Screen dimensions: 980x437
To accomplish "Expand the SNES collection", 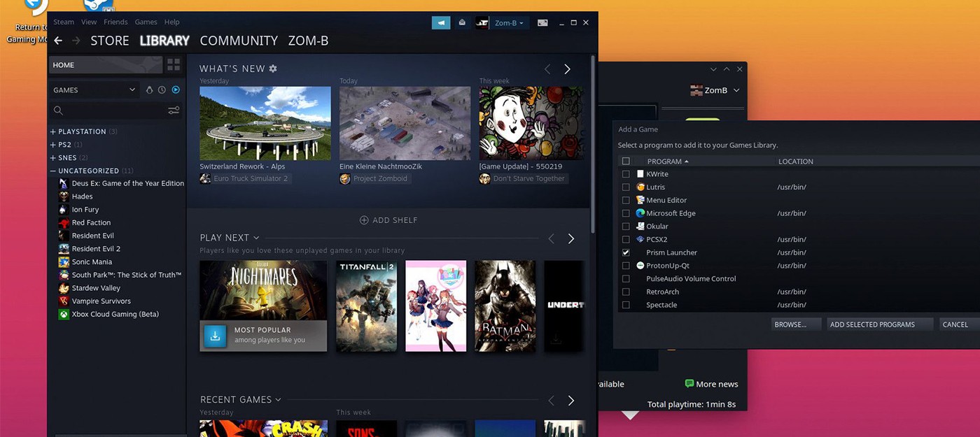I will (53, 158).
